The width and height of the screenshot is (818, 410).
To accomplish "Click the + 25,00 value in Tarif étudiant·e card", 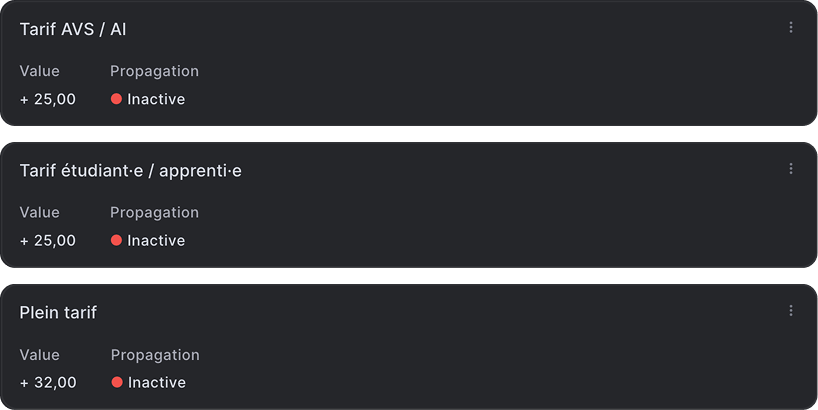I will (48, 240).
